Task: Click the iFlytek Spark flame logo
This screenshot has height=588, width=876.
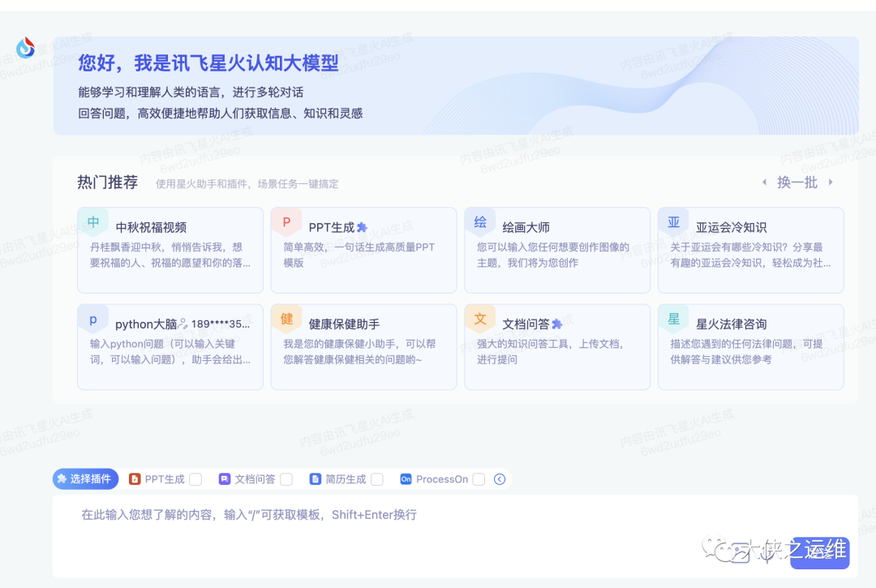Action: [25, 48]
